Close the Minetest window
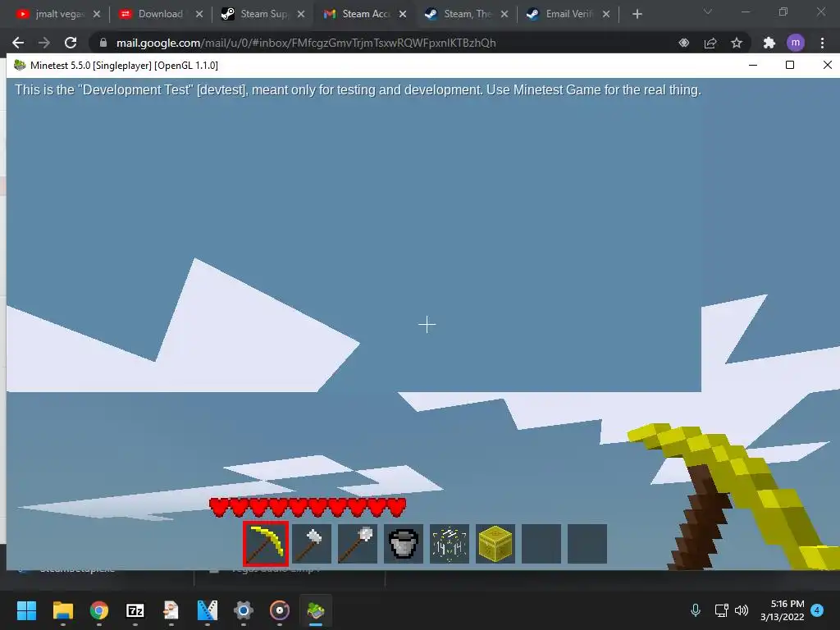 (827, 65)
